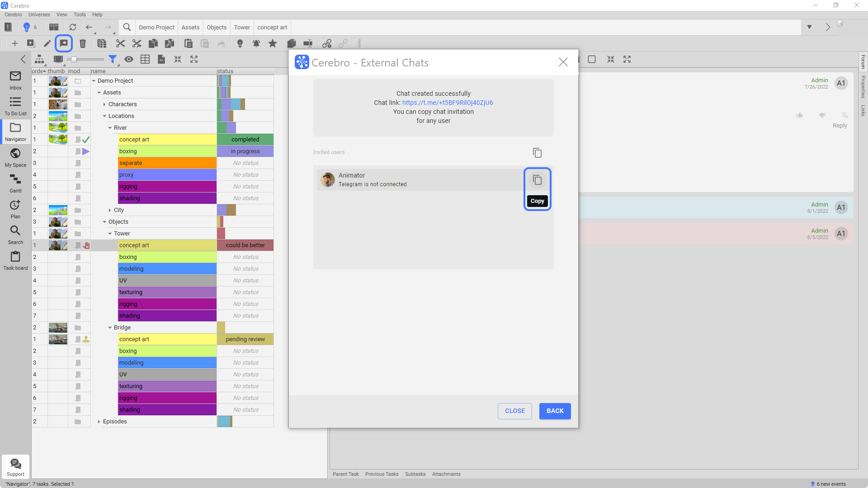The height and width of the screenshot is (488, 868).
Task: Click the 6 new events status indicator
Action: (x=828, y=484)
